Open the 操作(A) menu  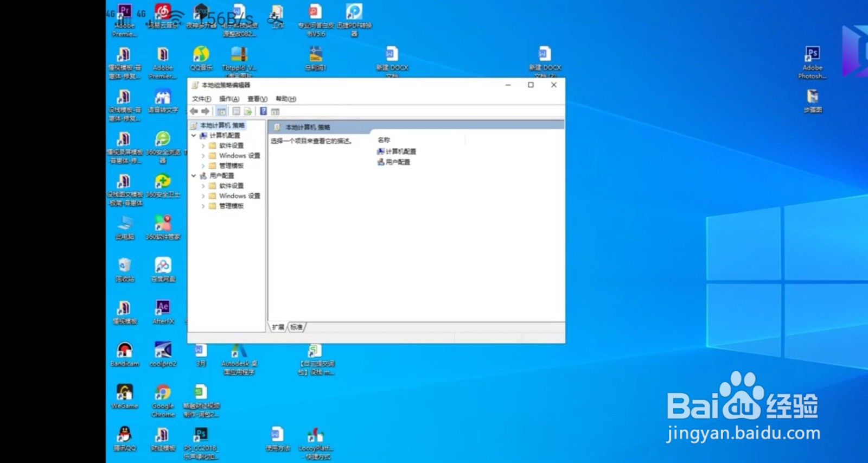229,99
